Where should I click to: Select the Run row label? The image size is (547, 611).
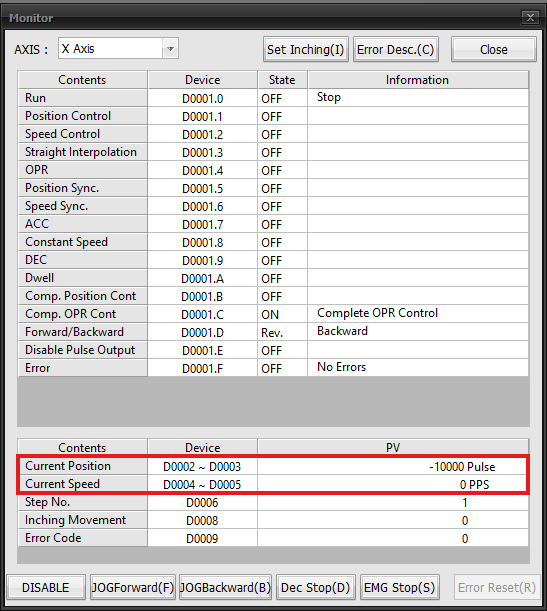pyautogui.click(x=83, y=98)
